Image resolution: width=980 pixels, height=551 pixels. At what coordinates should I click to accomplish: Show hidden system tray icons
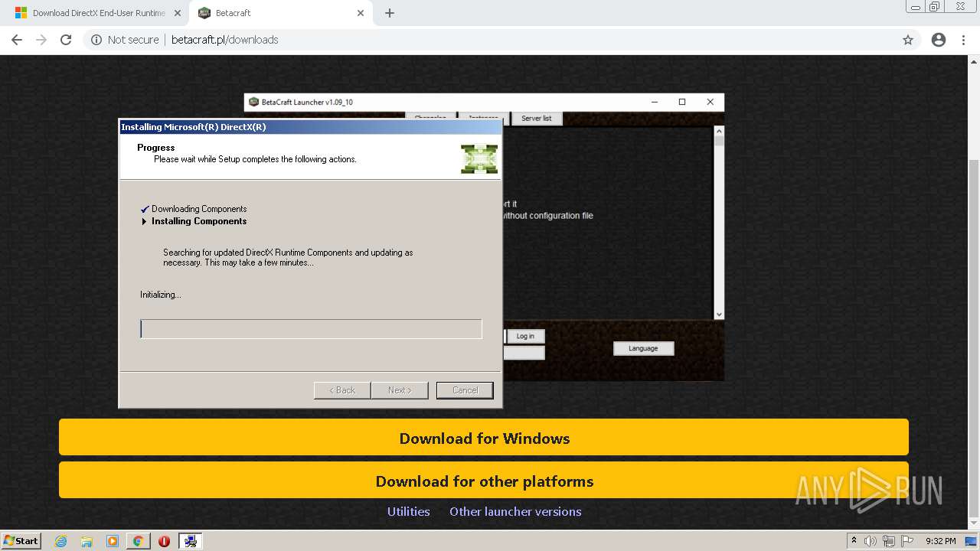pos(854,540)
